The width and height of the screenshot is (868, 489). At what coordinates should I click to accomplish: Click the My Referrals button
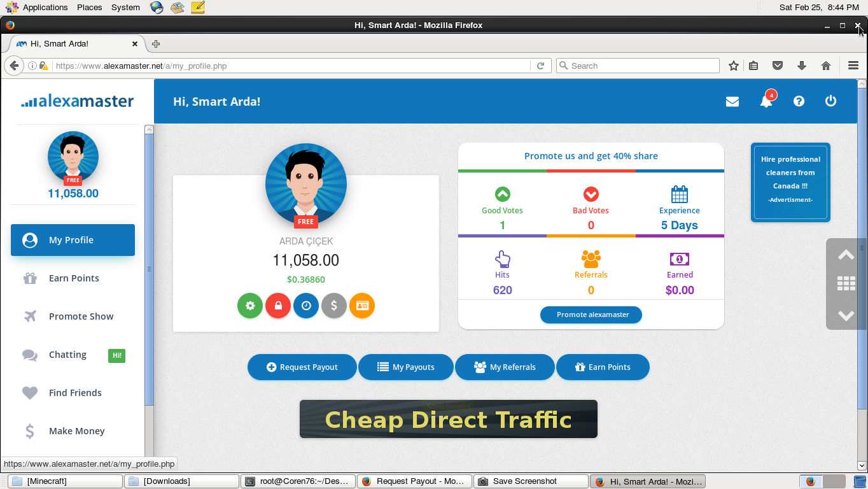point(505,367)
